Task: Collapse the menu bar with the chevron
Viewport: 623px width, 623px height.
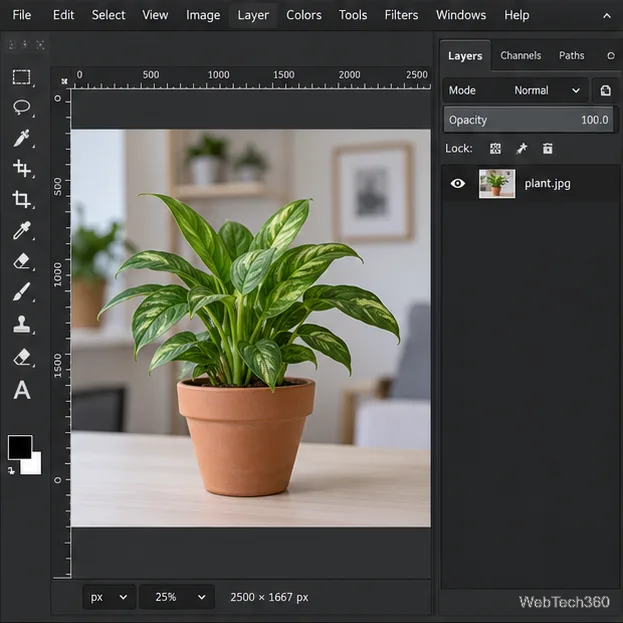Action: 607,16
